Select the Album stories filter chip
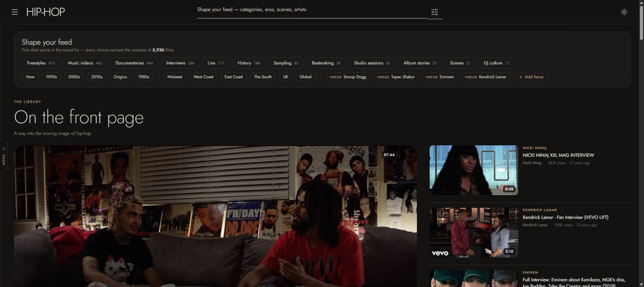Screen dimensions: 644x287 [x=420, y=63]
